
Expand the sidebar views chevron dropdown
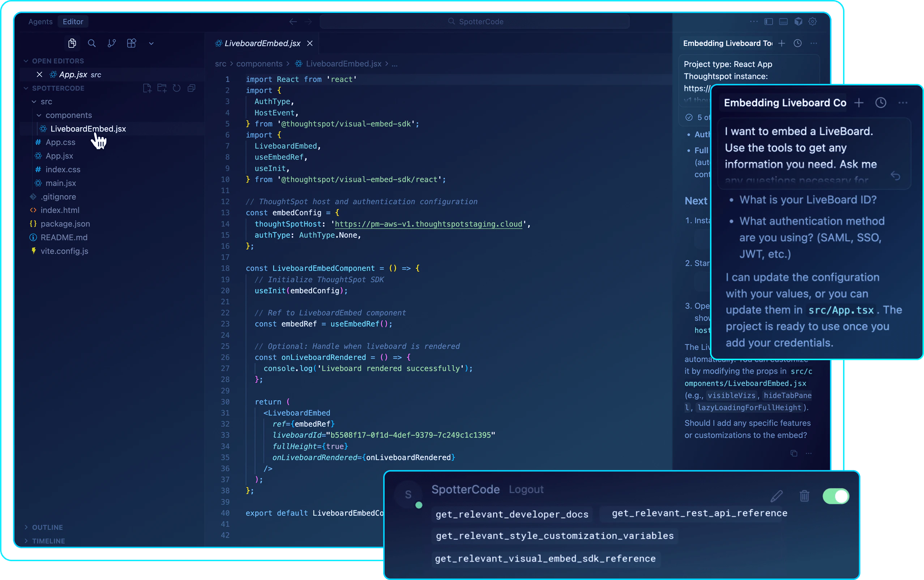pos(151,44)
